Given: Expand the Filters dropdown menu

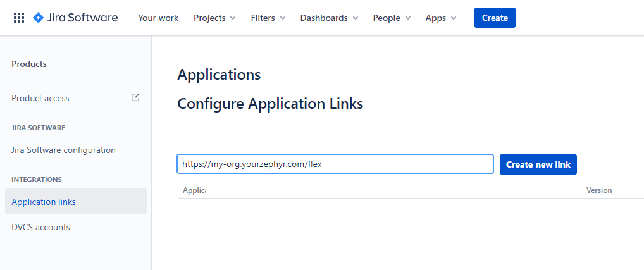Looking at the screenshot, I should point(268,18).
